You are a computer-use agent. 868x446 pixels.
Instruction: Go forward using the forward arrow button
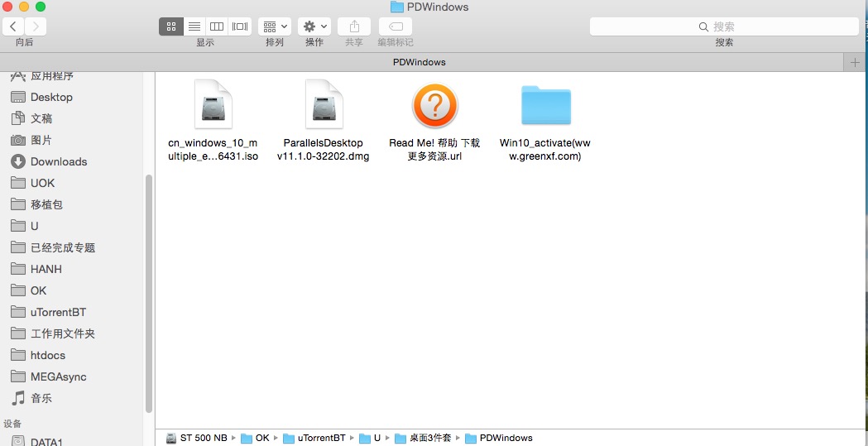36,26
